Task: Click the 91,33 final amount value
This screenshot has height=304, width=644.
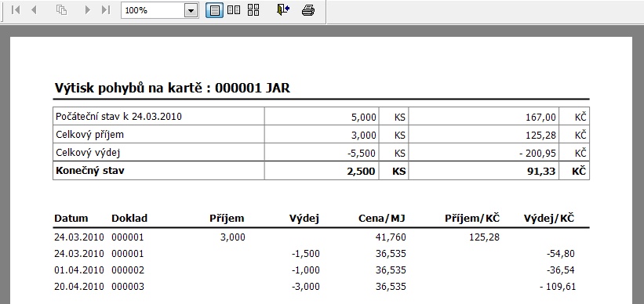Action: tap(542, 171)
